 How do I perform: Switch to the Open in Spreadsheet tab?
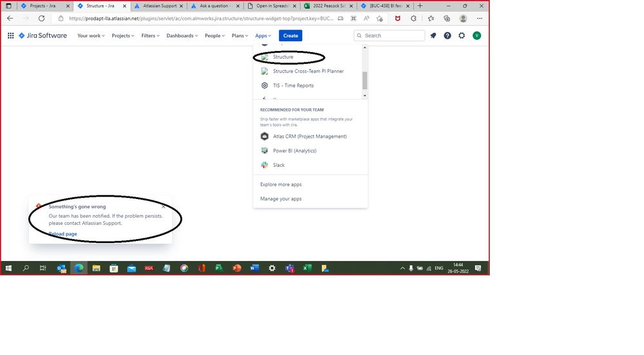coord(272,6)
